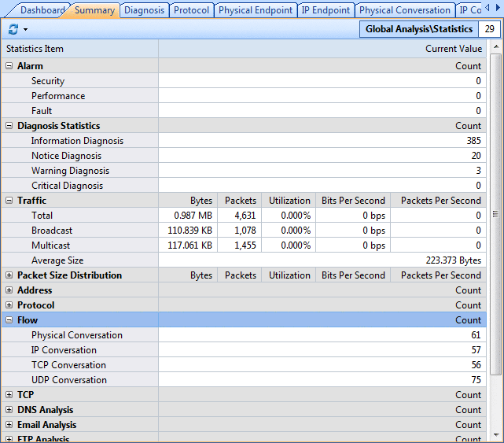Click the refresh statistics icon
Image resolution: width=504 pixels, height=443 pixels.
click(13, 29)
